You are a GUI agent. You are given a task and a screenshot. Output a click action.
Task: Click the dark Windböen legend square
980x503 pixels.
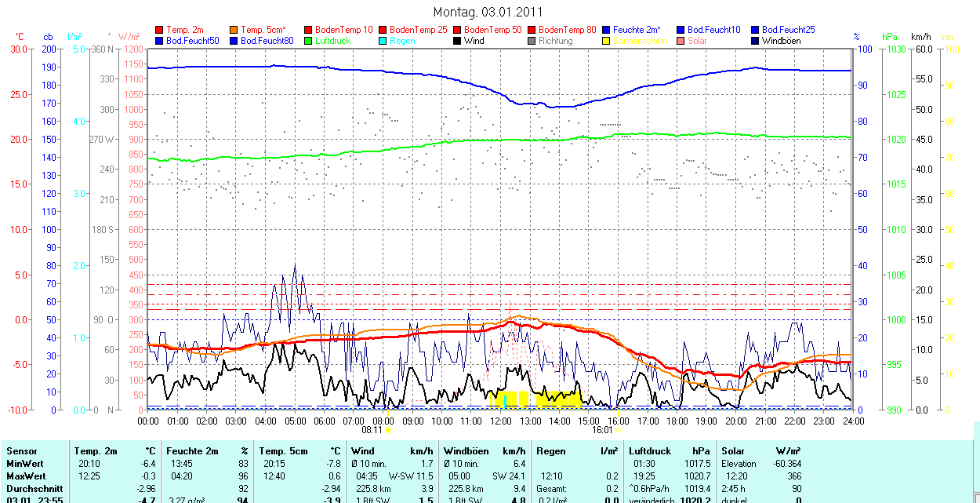point(756,41)
